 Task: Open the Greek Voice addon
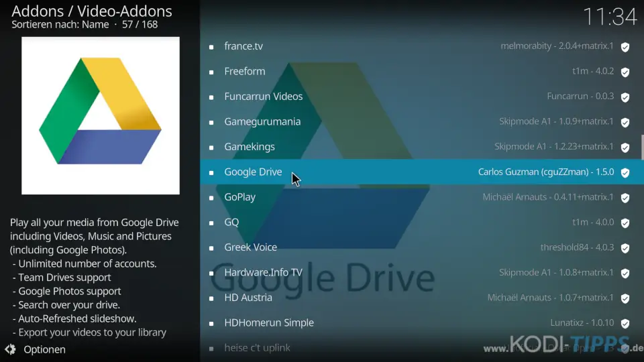[x=422, y=247]
